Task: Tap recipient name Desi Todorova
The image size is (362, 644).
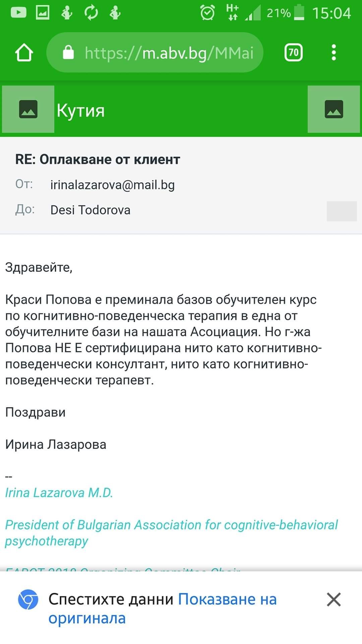Action: [x=90, y=210]
